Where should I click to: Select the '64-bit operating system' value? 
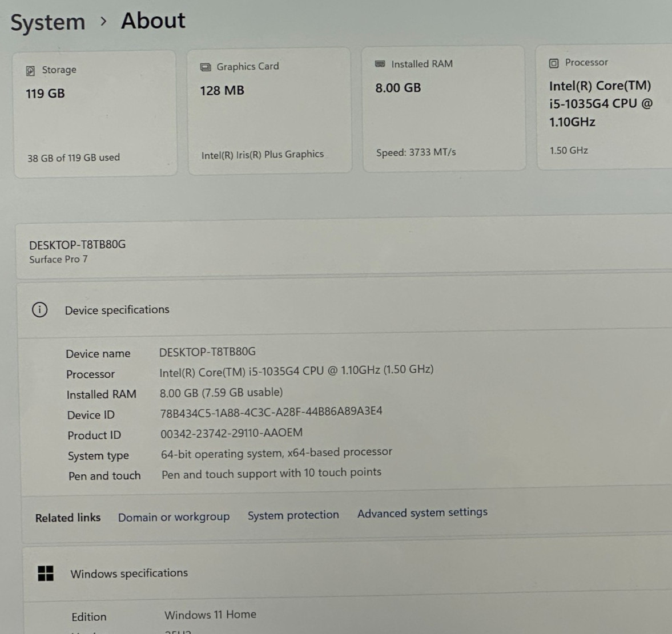click(x=276, y=453)
